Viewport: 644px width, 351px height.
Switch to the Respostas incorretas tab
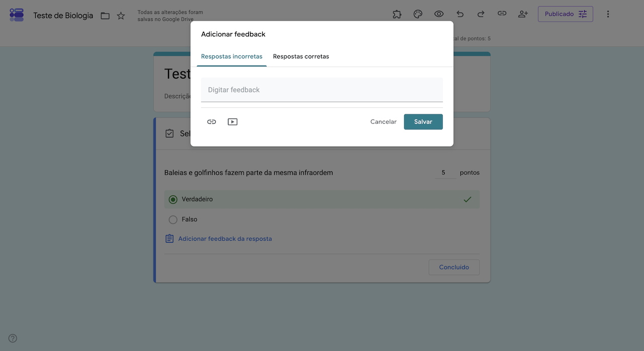231,56
